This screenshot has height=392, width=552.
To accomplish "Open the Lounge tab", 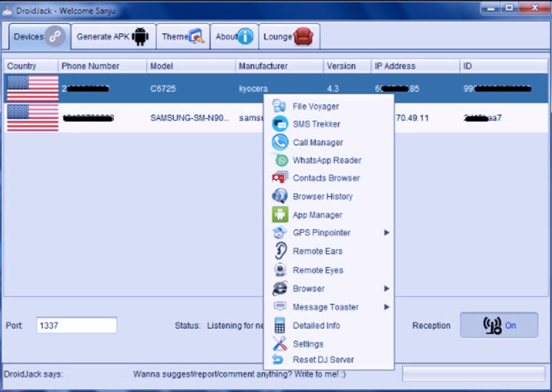I will [288, 37].
